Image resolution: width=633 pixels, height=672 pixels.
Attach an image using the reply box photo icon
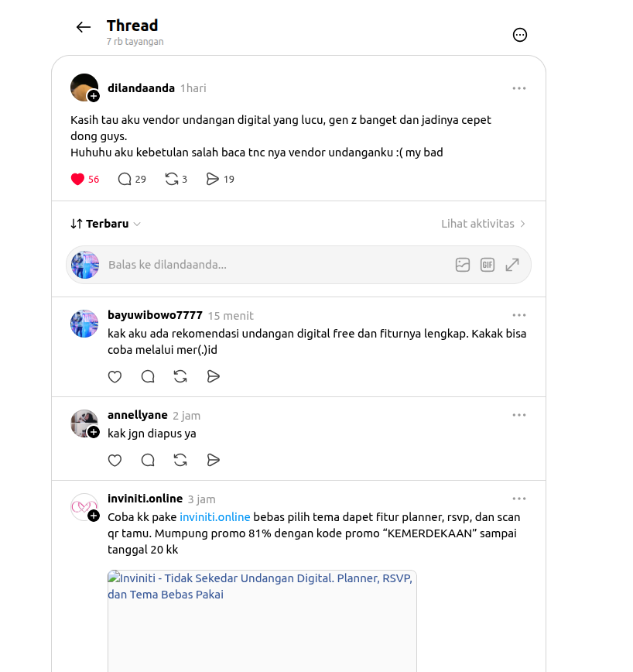pyautogui.click(x=463, y=265)
